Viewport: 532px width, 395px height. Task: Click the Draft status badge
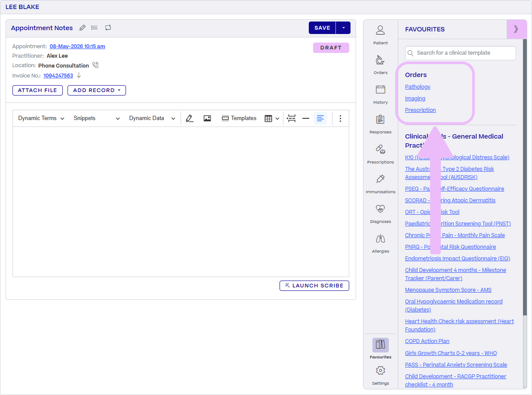click(x=331, y=48)
